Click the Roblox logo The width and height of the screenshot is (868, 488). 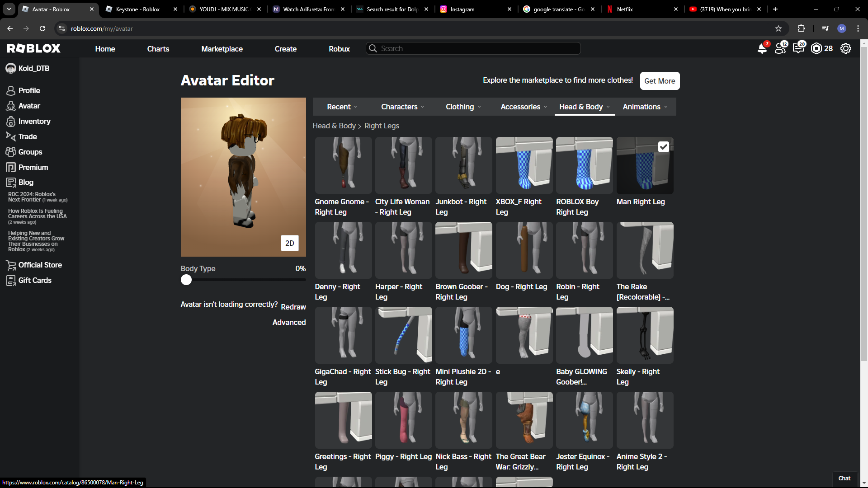34,48
